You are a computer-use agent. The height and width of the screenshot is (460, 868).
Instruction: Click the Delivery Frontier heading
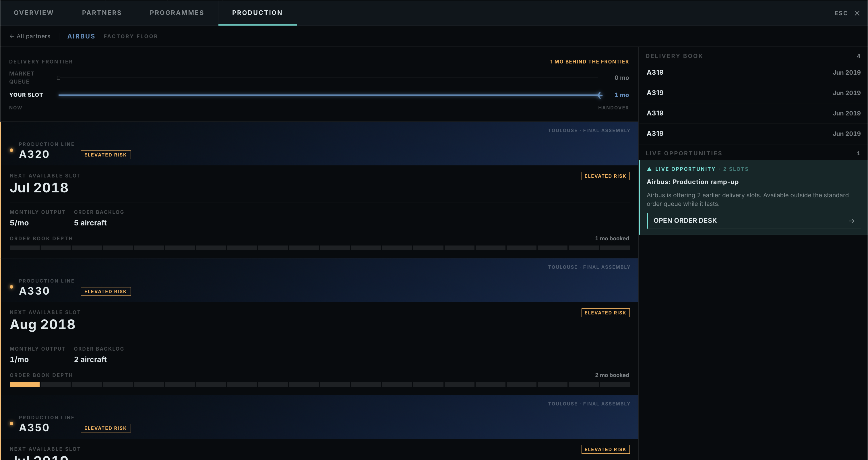coord(41,62)
